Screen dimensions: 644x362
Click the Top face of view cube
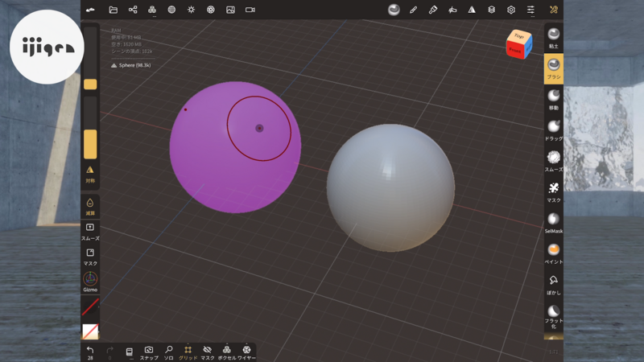[x=519, y=36]
